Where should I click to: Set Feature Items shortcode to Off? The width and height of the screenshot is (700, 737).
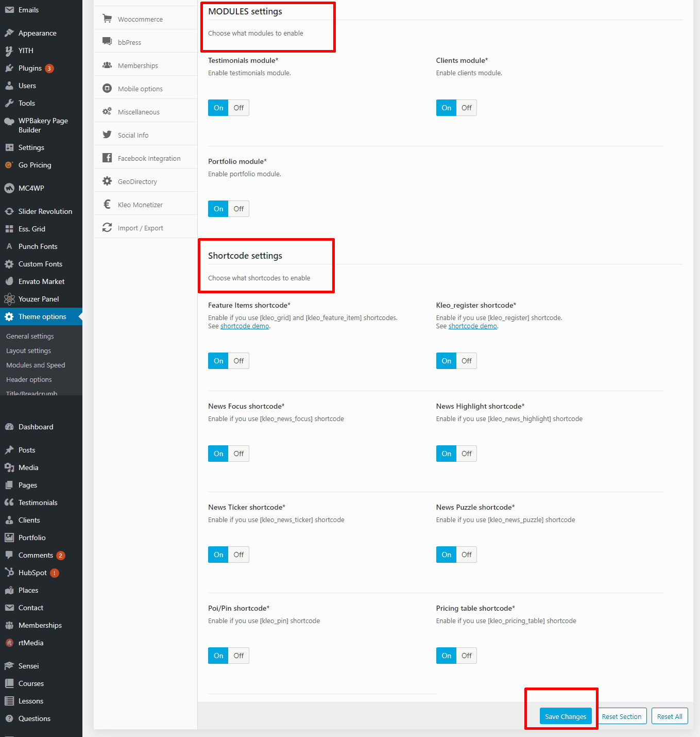click(238, 361)
